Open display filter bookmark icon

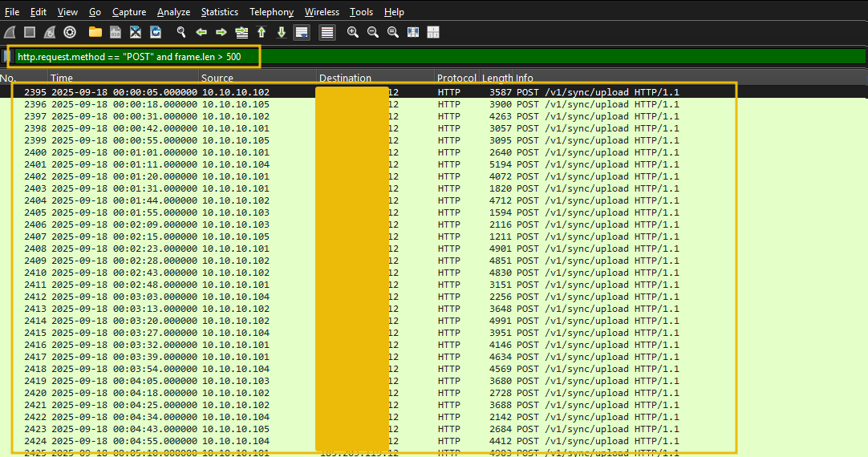coord(7,56)
